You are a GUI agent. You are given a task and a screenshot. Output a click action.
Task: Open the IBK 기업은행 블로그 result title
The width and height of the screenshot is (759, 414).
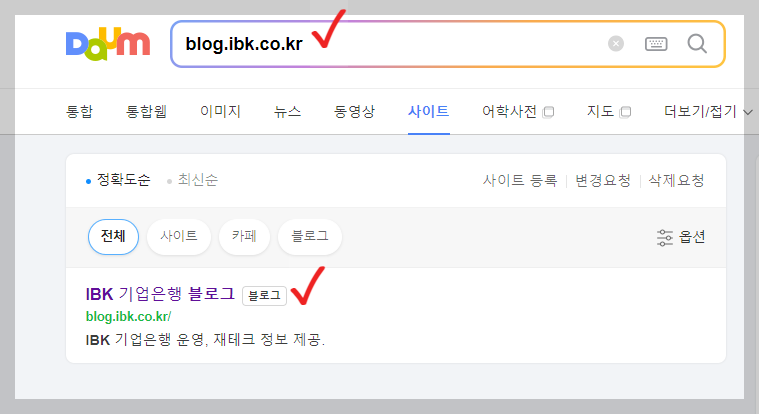pos(160,294)
